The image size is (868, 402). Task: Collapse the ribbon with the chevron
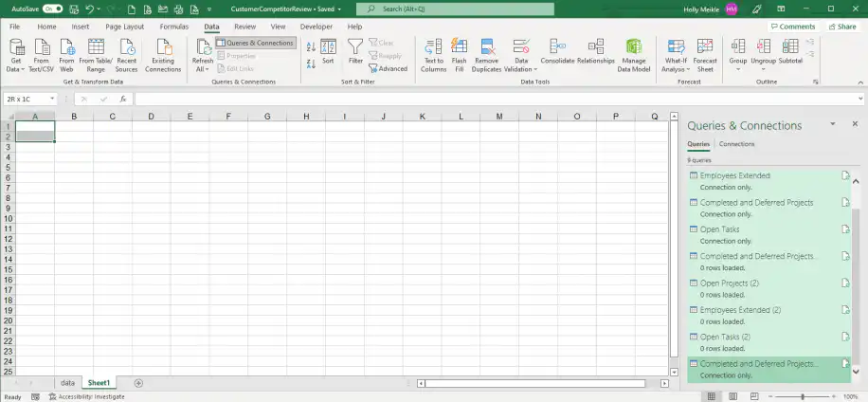point(859,82)
